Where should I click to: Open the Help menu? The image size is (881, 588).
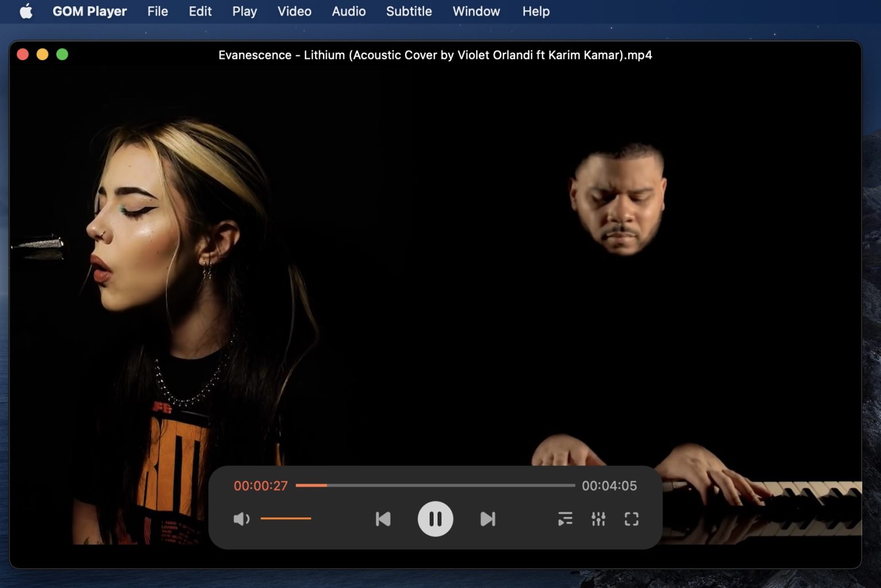tap(535, 11)
